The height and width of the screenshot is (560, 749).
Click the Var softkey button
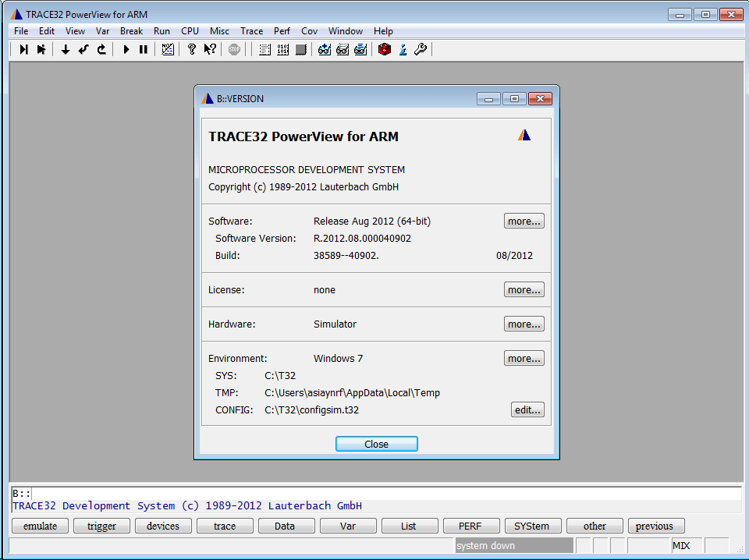pos(348,526)
